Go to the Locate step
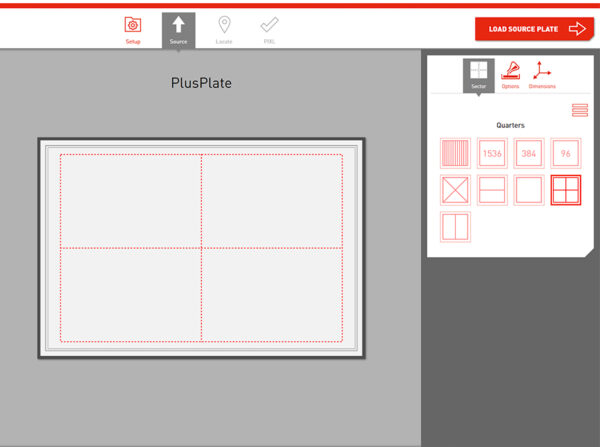Screen dimensions: 600x447 coord(223,28)
